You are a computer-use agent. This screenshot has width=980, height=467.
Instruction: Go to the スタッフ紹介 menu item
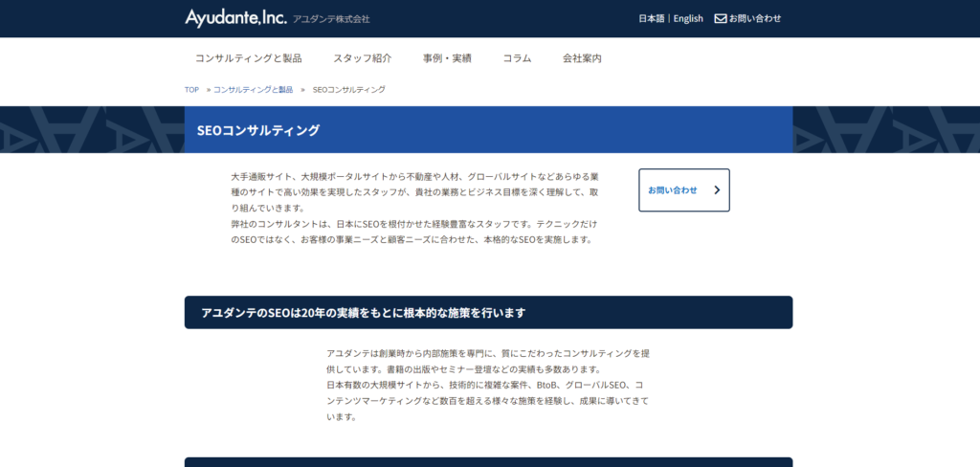pyautogui.click(x=362, y=58)
